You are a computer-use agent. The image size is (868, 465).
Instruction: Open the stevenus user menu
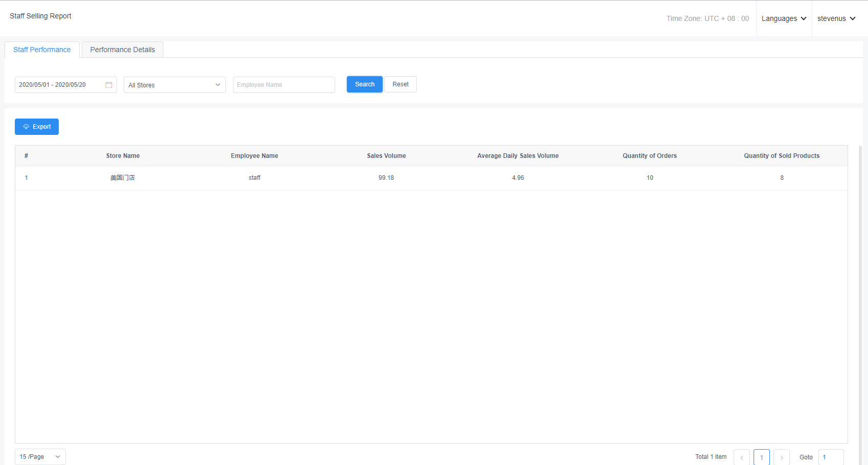836,18
